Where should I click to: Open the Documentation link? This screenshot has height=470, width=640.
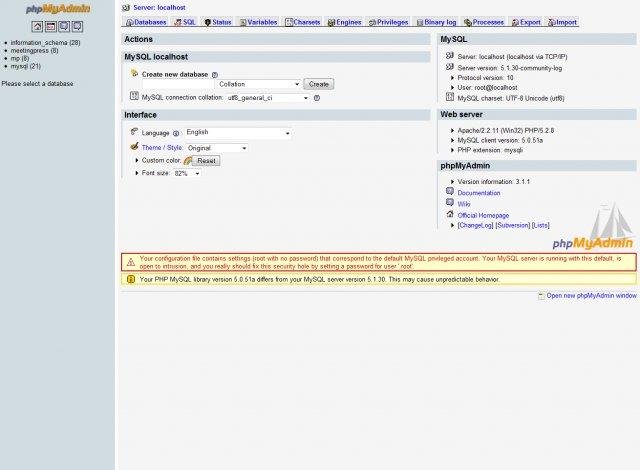[479, 193]
